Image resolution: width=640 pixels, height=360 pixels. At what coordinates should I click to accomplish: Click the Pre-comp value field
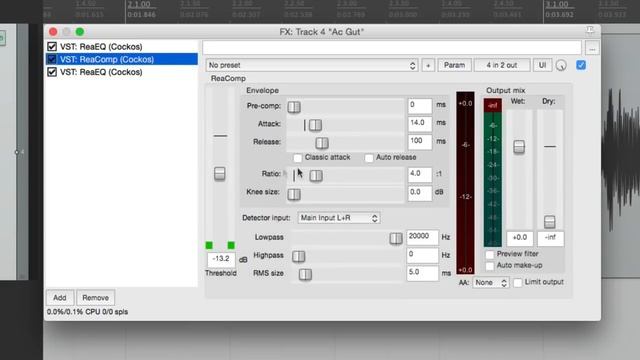click(x=420, y=106)
